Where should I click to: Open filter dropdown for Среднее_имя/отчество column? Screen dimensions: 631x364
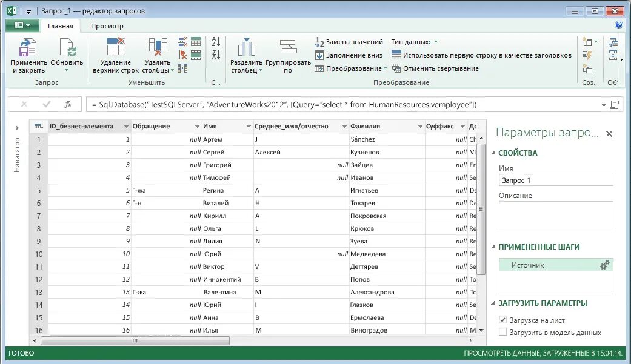(344, 127)
